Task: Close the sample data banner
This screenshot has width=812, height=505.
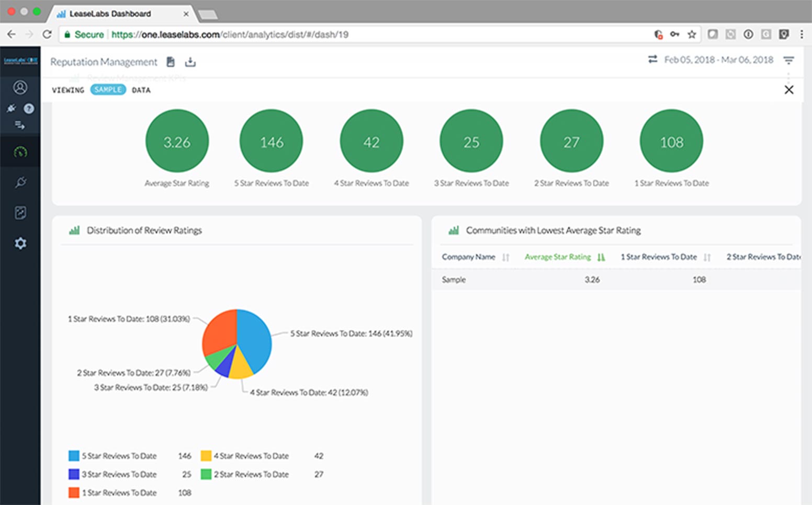Action: (789, 90)
